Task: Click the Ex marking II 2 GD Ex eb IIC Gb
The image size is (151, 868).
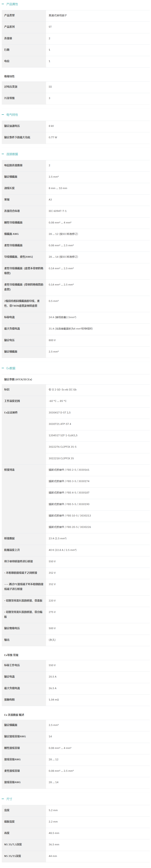Action: pyautogui.click(x=63, y=390)
